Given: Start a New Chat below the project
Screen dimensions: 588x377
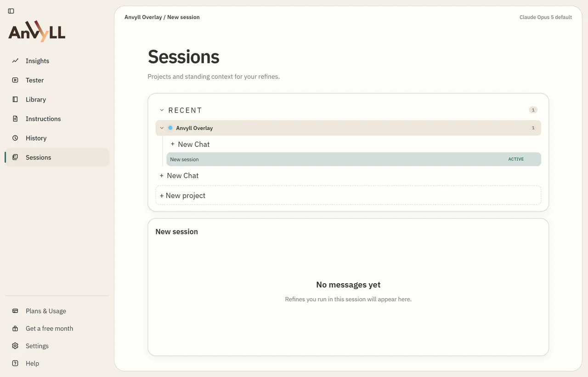Looking at the screenshot, I should tap(179, 176).
